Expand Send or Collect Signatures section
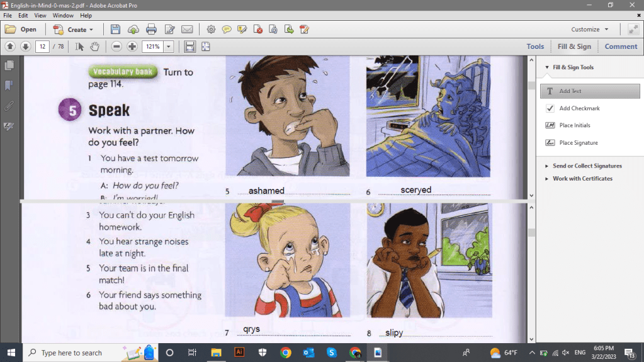This screenshot has width=644, height=362. coord(587,166)
